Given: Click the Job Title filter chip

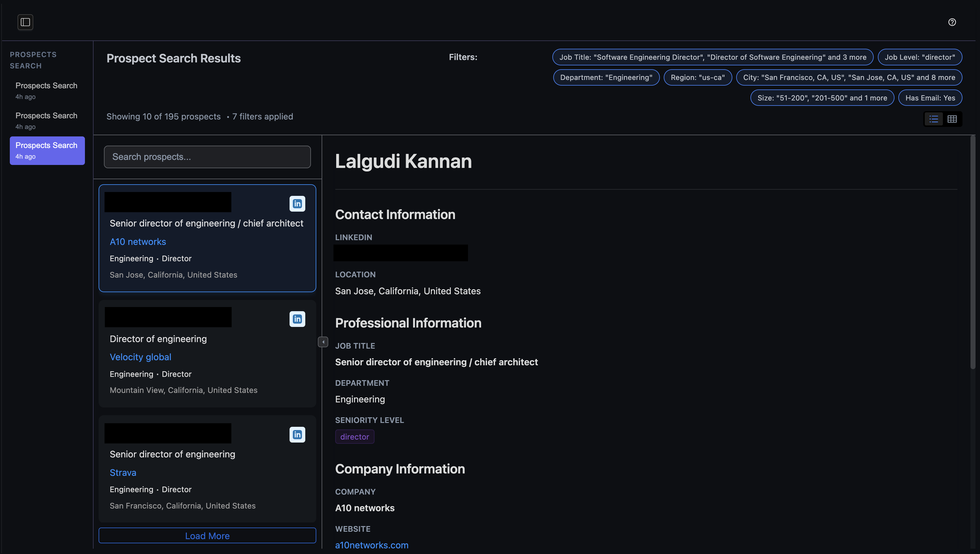Looking at the screenshot, I should [712, 57].
